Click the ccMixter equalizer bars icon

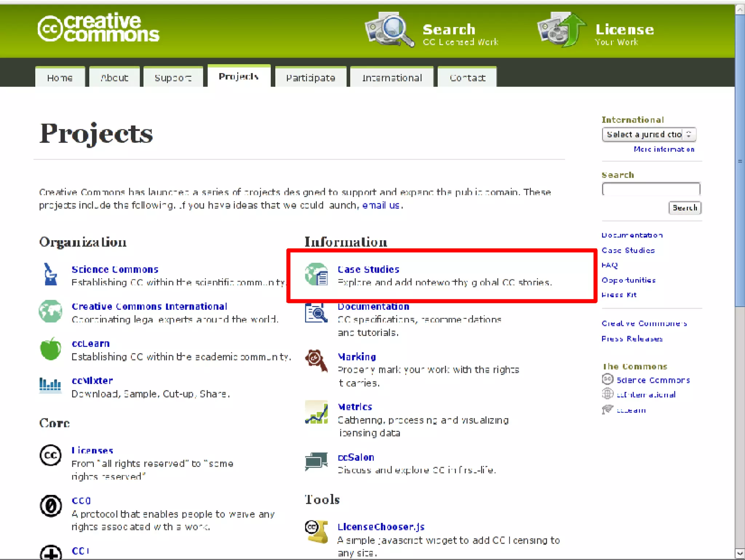point(50,385)
